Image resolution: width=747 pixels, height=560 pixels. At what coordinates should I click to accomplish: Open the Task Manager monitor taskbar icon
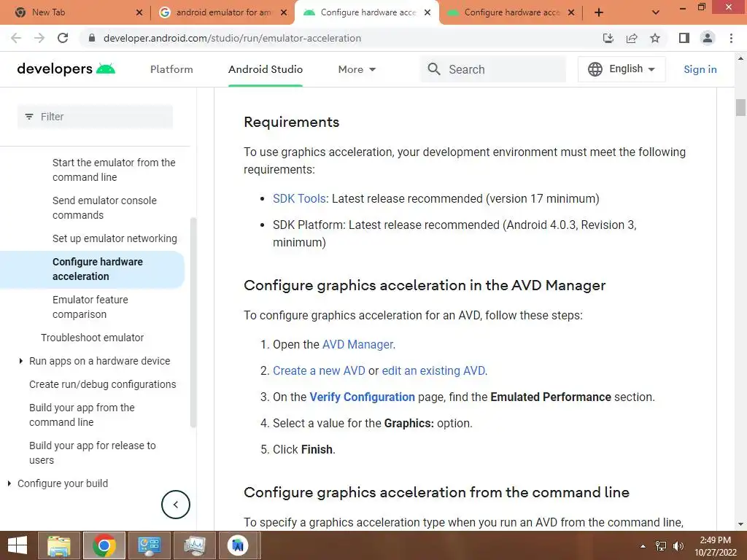194,545
